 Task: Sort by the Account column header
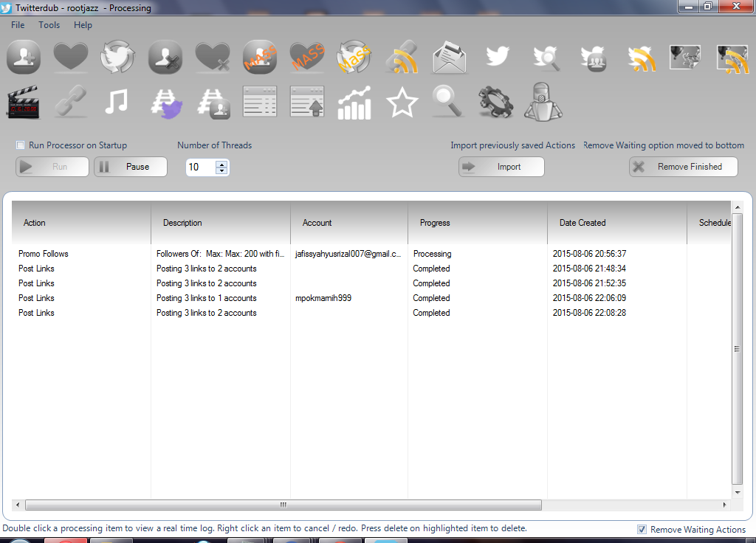pyautogui.click(x=349, y=223)
